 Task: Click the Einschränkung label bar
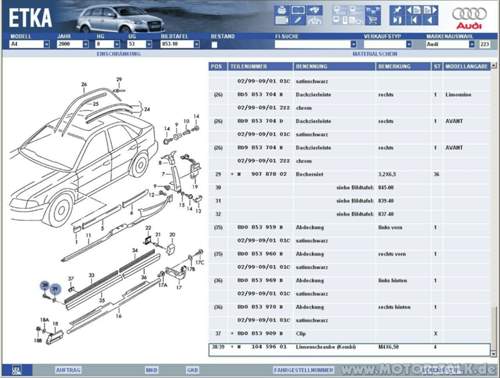(x=118, y=54)
